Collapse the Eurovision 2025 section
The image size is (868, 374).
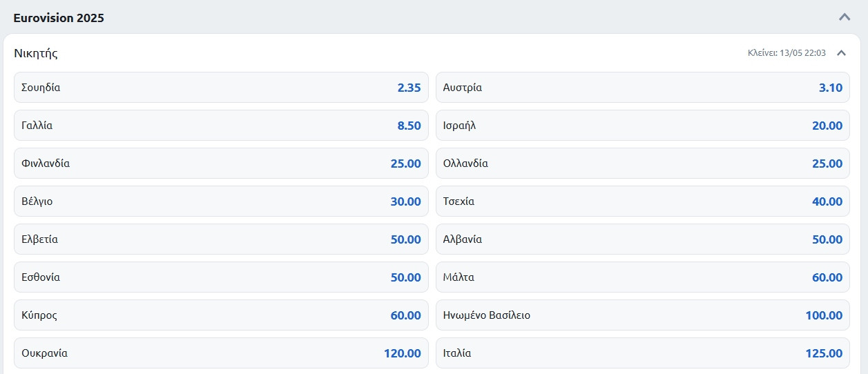[844, 17]
